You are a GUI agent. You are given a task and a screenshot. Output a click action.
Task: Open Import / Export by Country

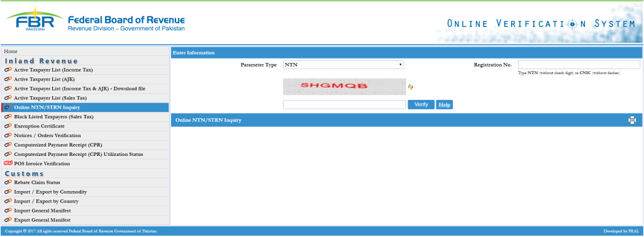click(x=47, y=201)
